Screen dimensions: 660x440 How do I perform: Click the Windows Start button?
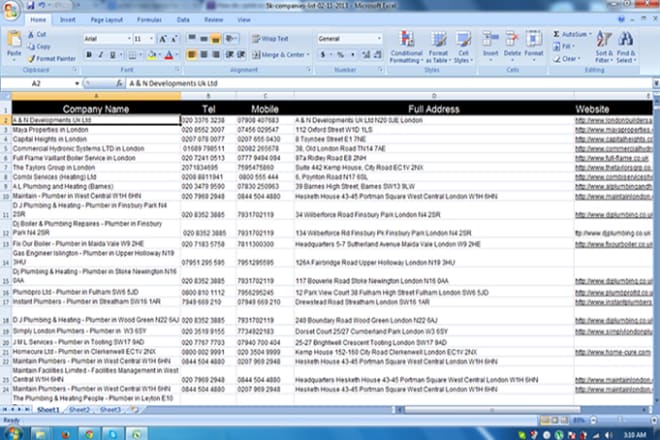13,433
